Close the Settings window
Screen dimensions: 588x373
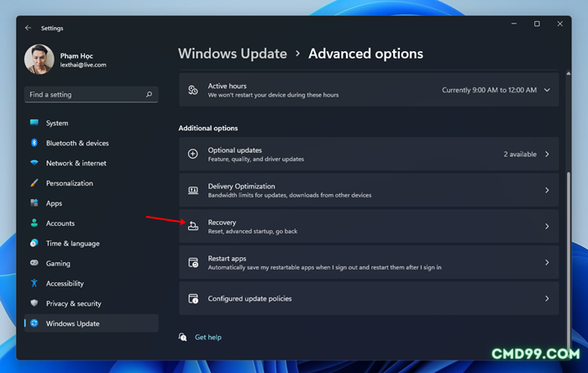click(x=560, y=24)
